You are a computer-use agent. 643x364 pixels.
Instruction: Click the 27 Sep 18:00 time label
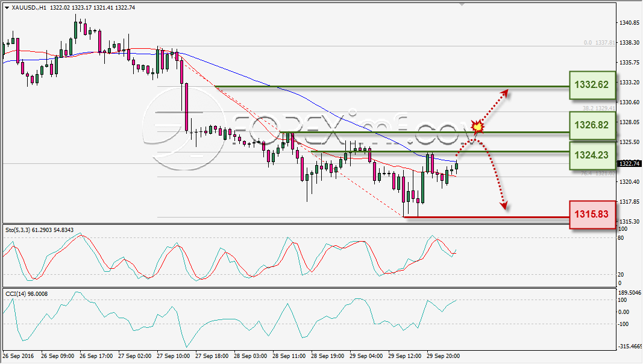(212, 356)
